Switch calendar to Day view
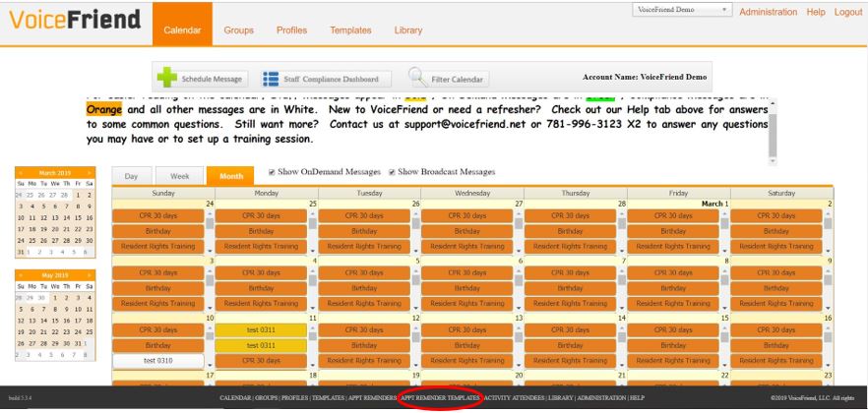The height and width of the screenshot is (413, 868). coord(131,176)
